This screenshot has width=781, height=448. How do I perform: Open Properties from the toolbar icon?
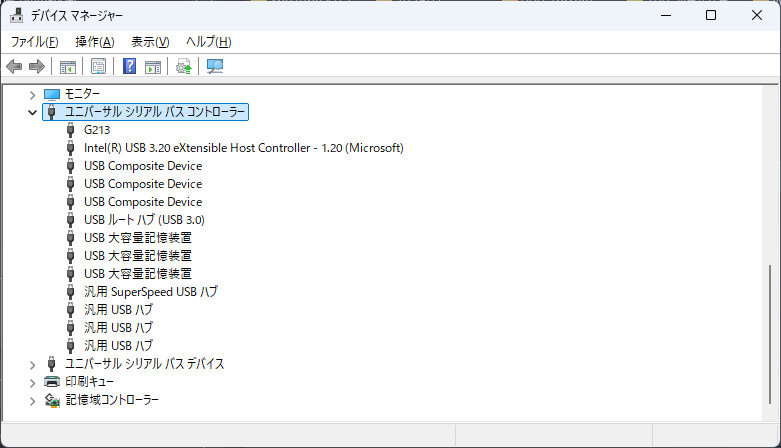[x=98, y=67]
